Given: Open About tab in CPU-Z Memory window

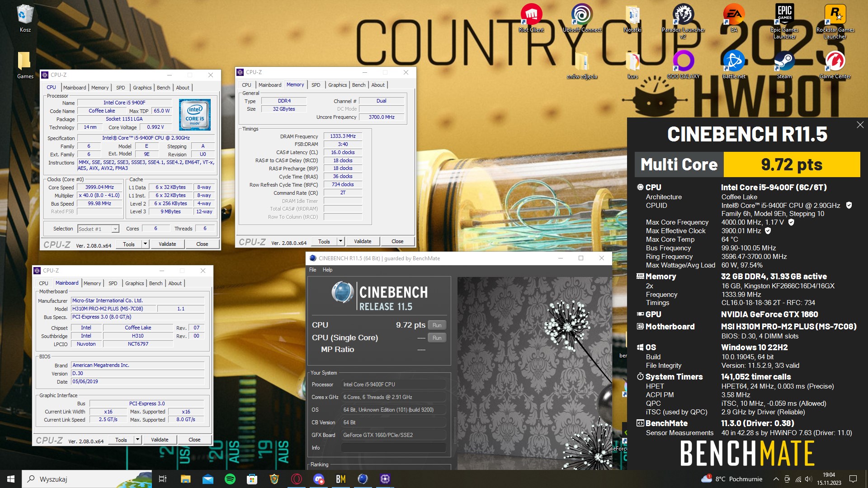Looking at the screenshot, I should [x=378, y=85].
